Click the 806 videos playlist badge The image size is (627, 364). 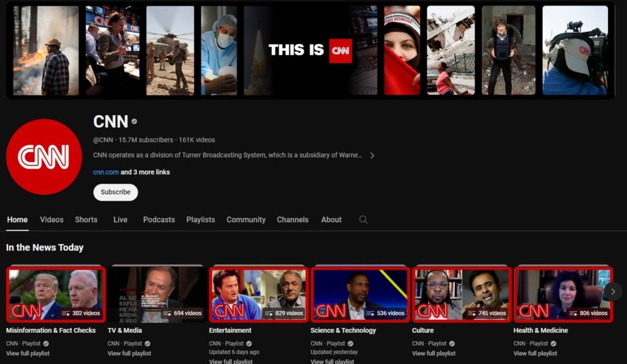click(588, 313)
